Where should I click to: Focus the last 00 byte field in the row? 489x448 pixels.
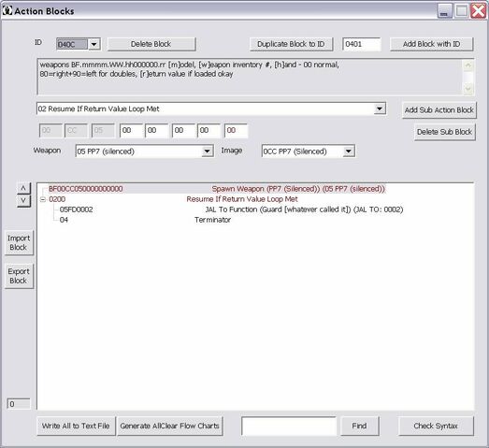coord(236,131)
